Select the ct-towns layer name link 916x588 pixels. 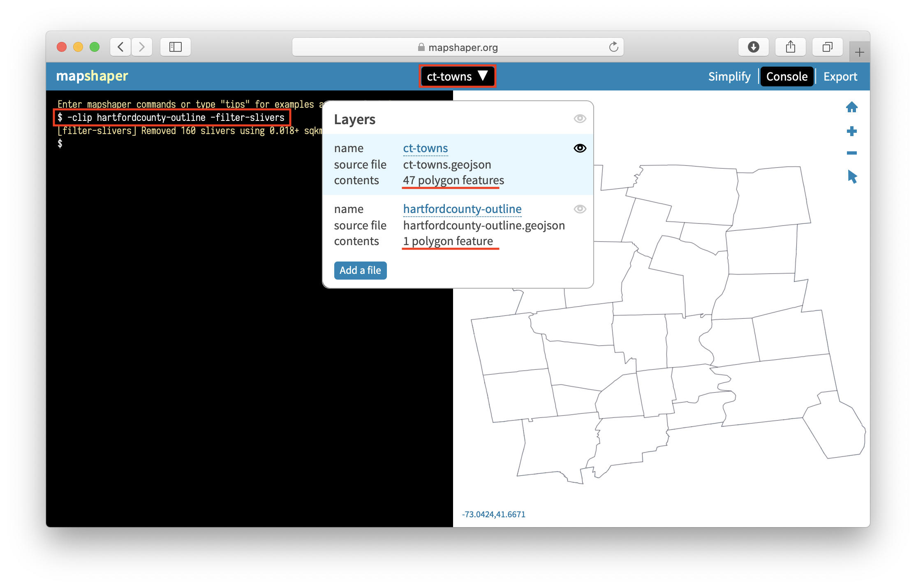(425, 148)
